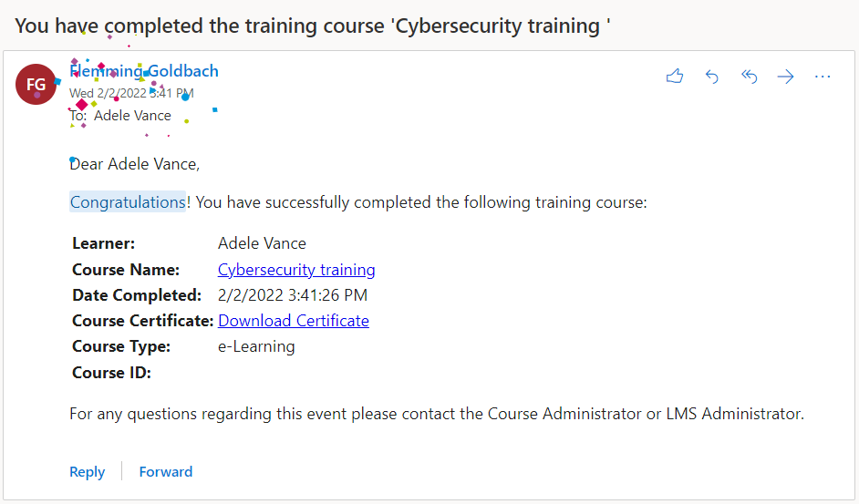The image size is (859, 504).
Task: Click the LMS Administrator contact sentence
Action: [437, 414]
